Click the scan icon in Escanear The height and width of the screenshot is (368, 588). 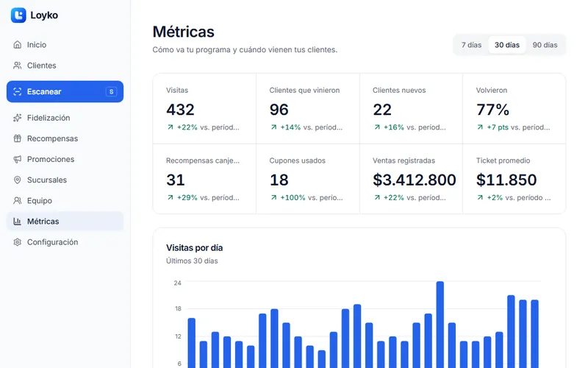click(17, 91)
